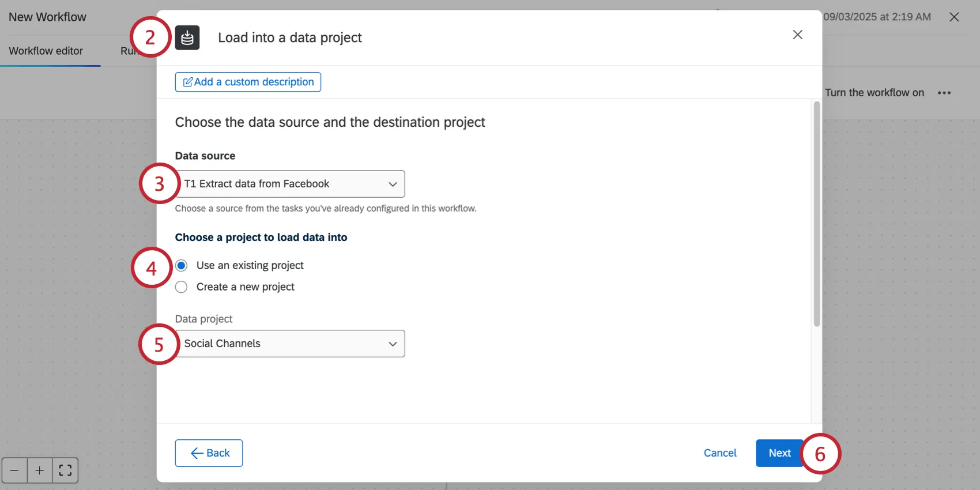Click the zoom in plus icon
Viewport: 980px width, 490px height.
40,470
